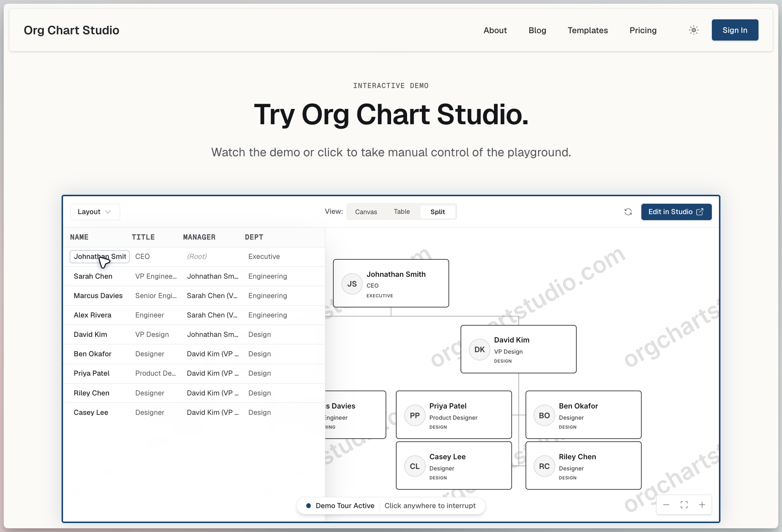The width and height of the screenshot is (782, 532).
Task: Click the JS avatar on Johnathan Smith card
Action: 352,284
